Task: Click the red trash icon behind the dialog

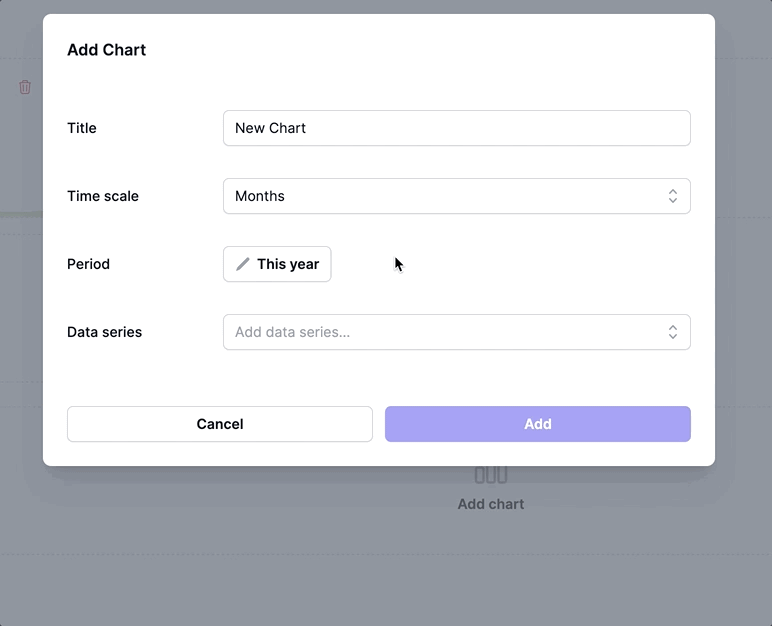Action: [x=25, y=87]
